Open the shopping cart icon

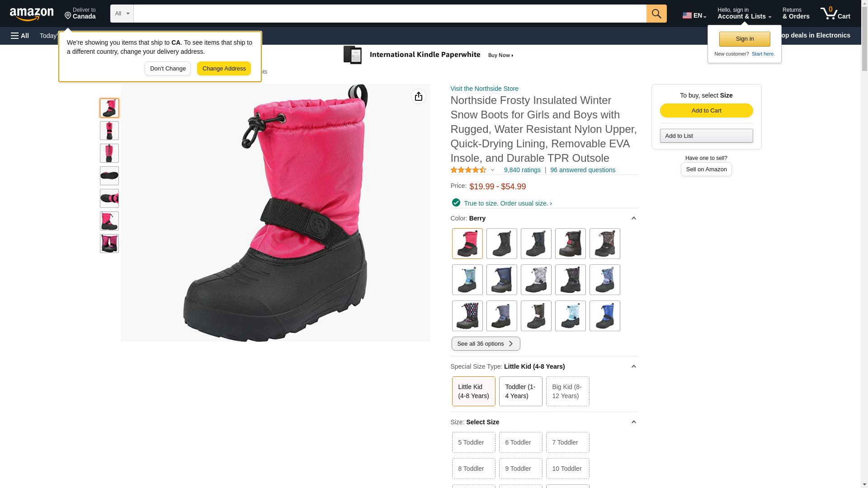click(835, 14)
